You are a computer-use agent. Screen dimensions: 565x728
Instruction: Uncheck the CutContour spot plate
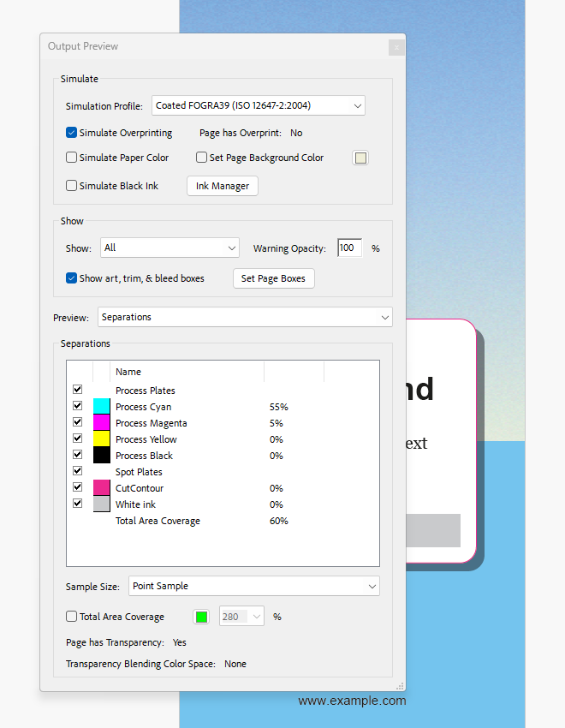(x=77, y=487)
